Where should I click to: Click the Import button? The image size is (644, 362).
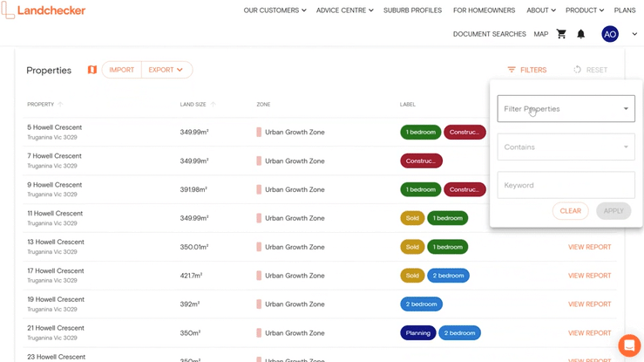[122, 70]
